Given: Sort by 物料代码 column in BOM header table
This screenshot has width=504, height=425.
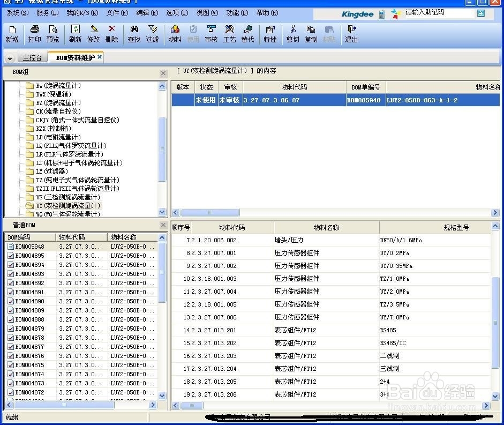Looking at the screenshot, I should (x=295, y=87).
